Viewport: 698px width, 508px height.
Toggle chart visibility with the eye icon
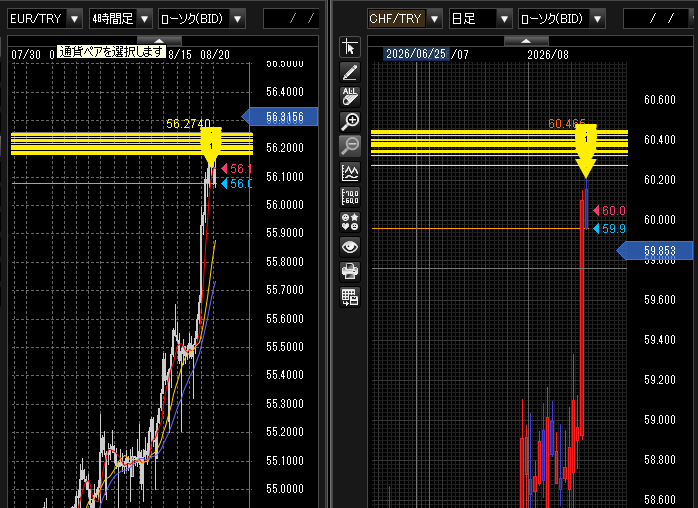pos(350,246)
